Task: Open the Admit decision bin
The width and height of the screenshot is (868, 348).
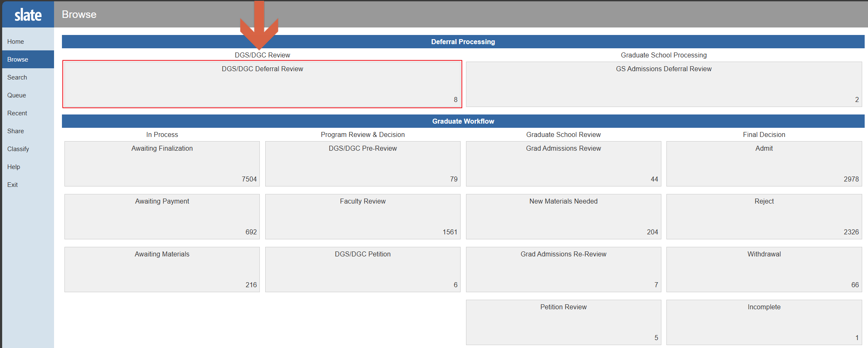Action: tap(764, 164)
